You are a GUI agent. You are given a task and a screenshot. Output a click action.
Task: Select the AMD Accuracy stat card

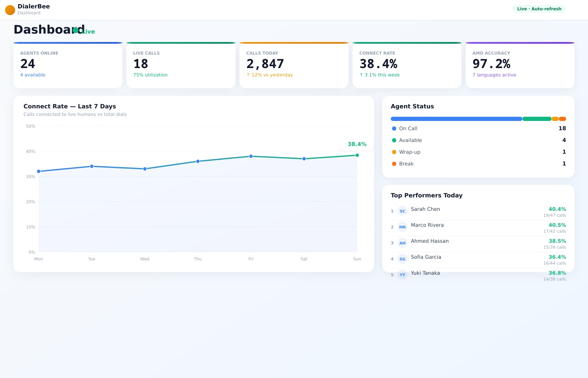[520, 65]
